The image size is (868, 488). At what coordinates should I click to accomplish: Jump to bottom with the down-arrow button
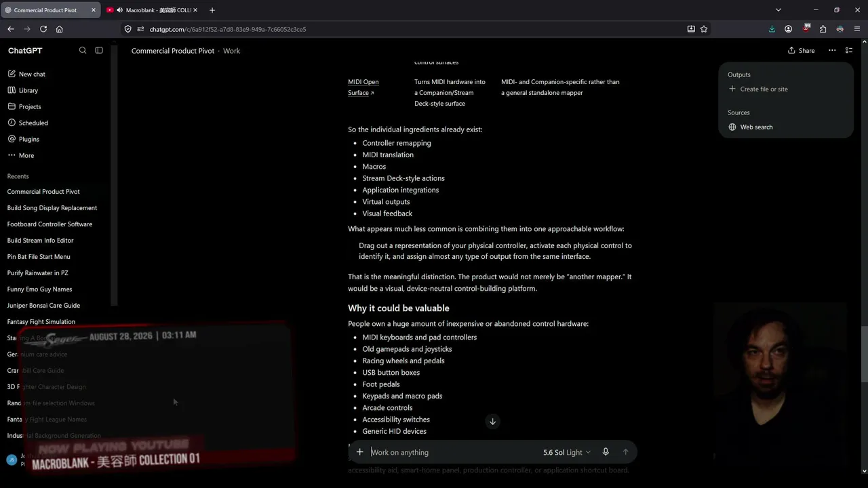pos(493,422)
